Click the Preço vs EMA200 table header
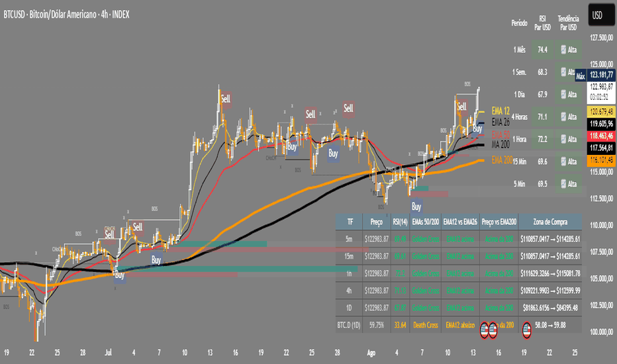 click(499, 222)
